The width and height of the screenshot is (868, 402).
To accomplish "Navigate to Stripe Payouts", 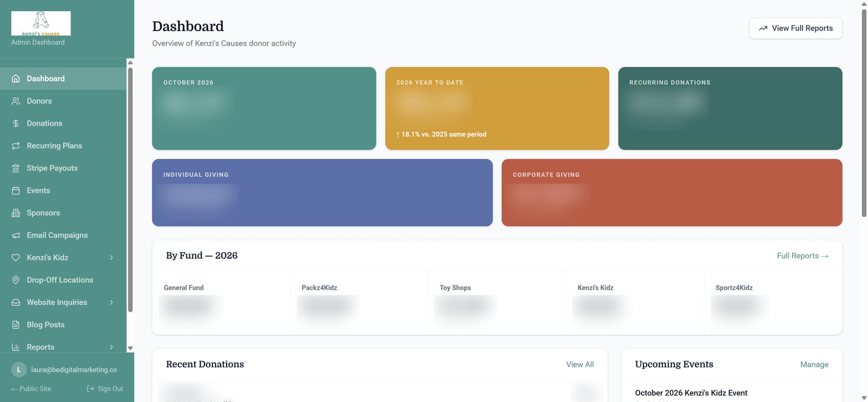I will [63, 168].
